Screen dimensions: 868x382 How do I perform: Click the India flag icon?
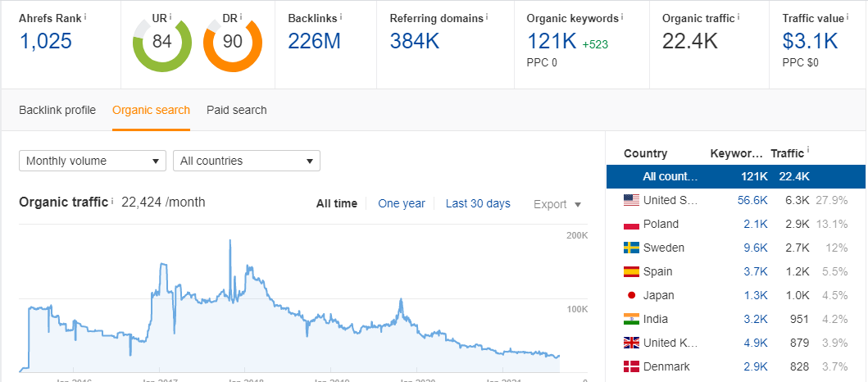(631, 319)
